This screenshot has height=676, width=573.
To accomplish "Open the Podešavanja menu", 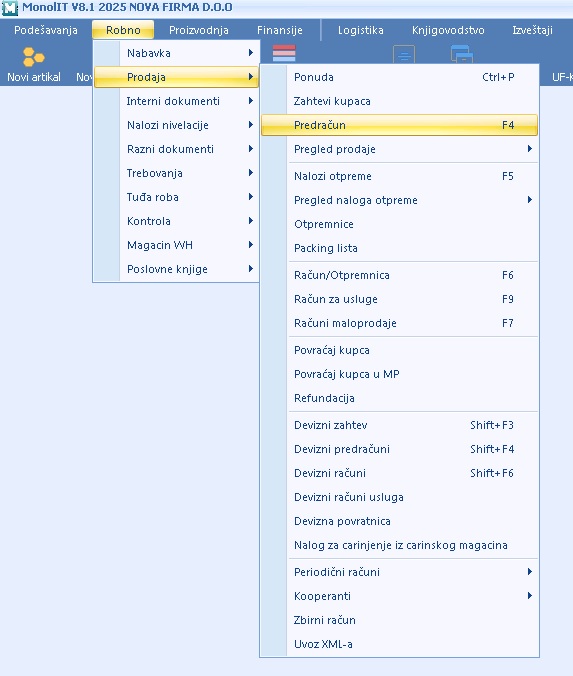I will 46,30.
